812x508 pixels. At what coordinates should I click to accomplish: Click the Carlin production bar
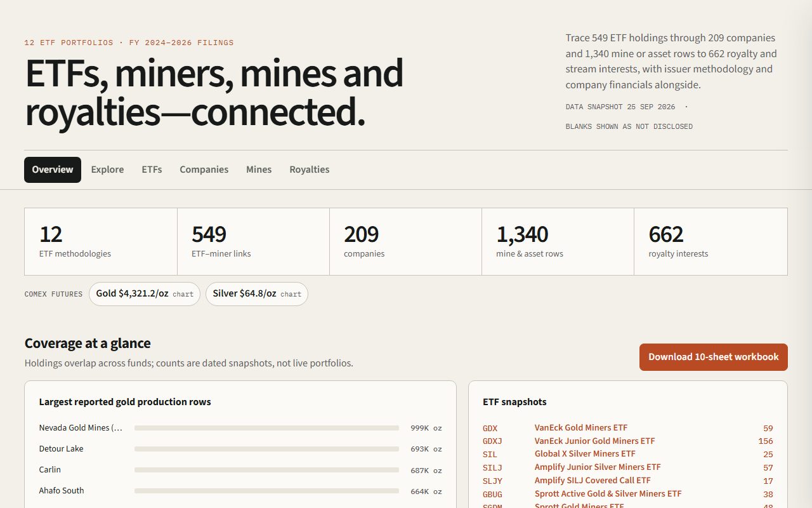pos(266,470)
